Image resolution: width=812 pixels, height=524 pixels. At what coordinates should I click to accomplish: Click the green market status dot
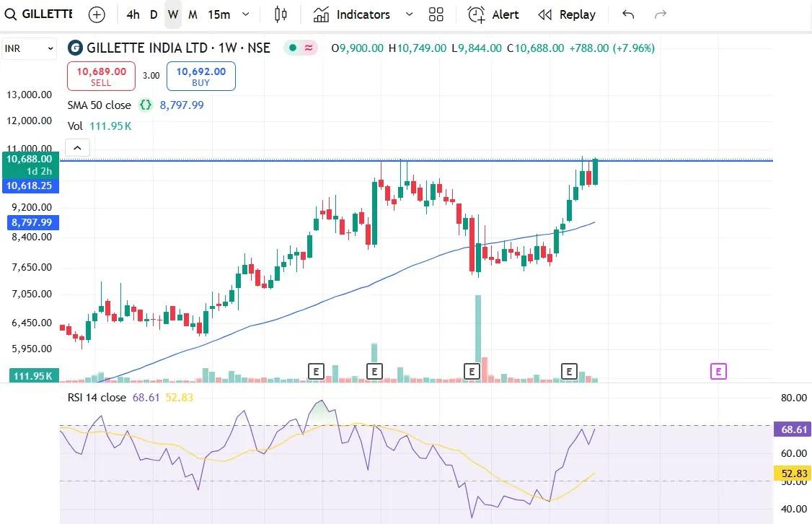click(293, 48)
